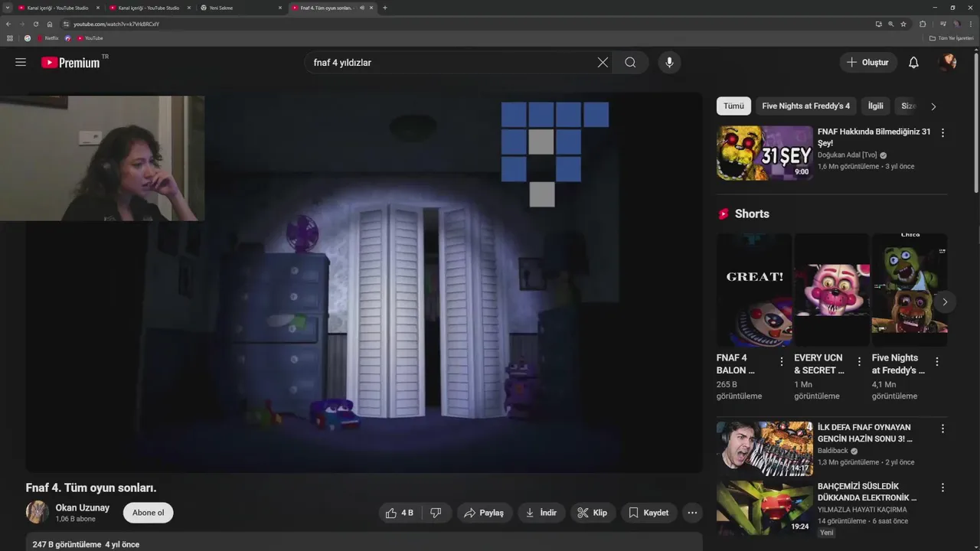This screenshot has width=980, height=551.
Task: Open İLK DEFA FNAF OYNAYAN video title
Action: tap(865, 433)
